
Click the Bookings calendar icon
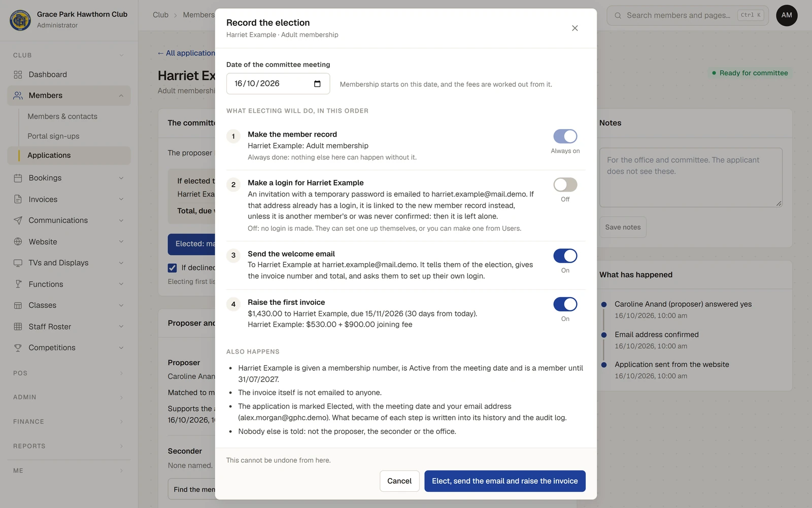tap(18, 178)
